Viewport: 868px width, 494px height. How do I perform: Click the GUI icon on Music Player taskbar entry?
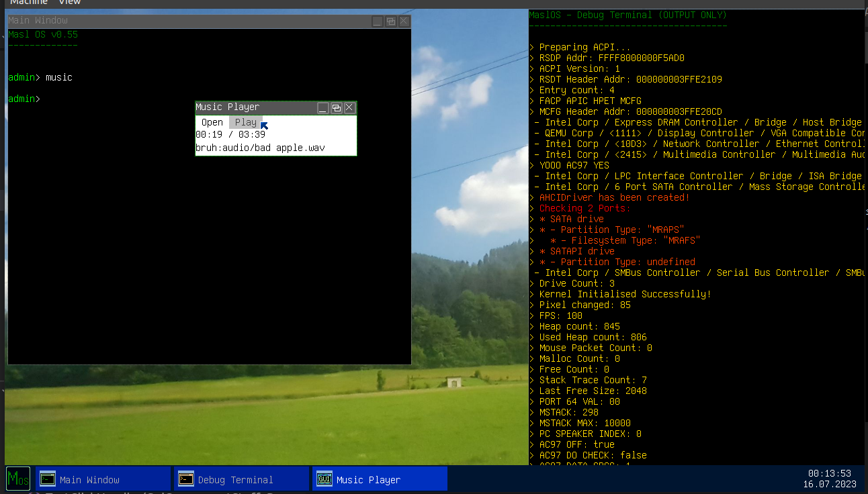324,479
